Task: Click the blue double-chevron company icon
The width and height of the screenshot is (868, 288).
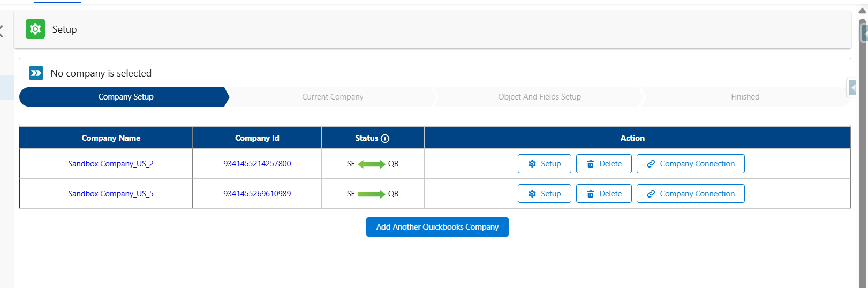Action: click(x=36, y=73)
